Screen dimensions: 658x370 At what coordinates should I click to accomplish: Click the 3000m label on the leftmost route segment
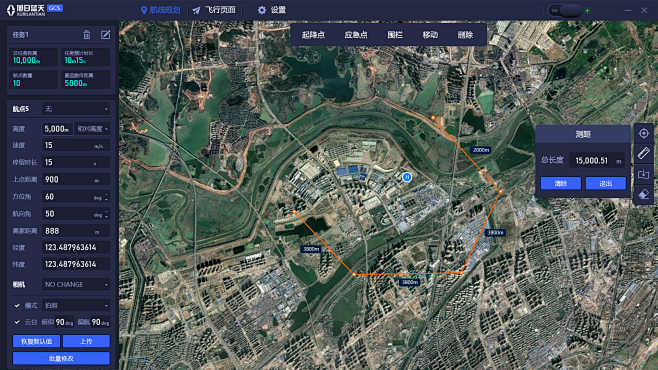311,249
